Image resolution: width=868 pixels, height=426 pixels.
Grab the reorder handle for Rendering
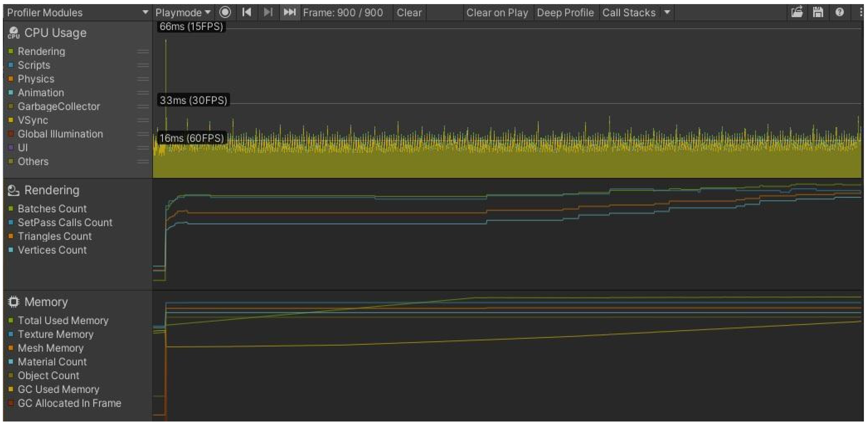tap(143, 52)
